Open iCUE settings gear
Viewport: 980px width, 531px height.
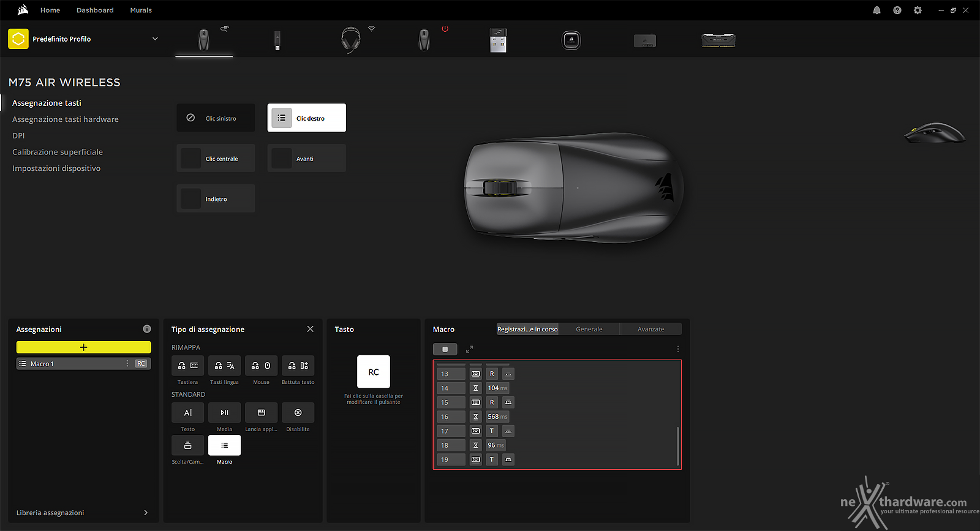[x=918, y=10]
